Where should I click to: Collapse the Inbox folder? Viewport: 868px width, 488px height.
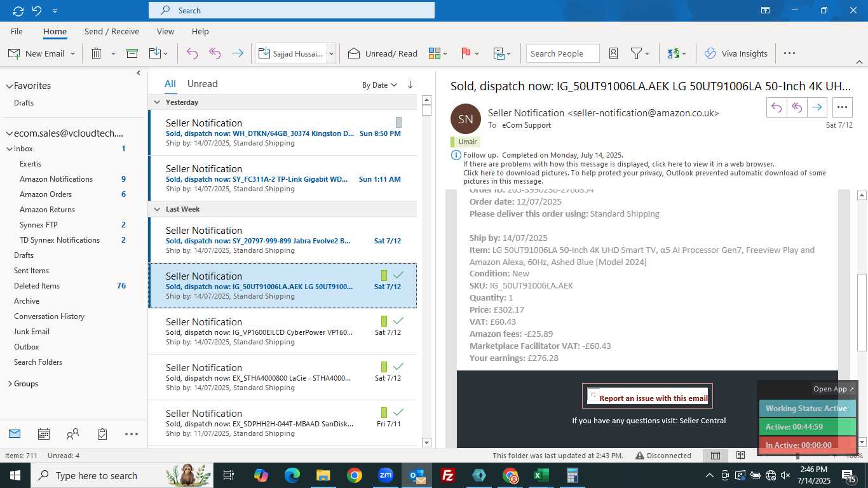click(x=9, y=149)
